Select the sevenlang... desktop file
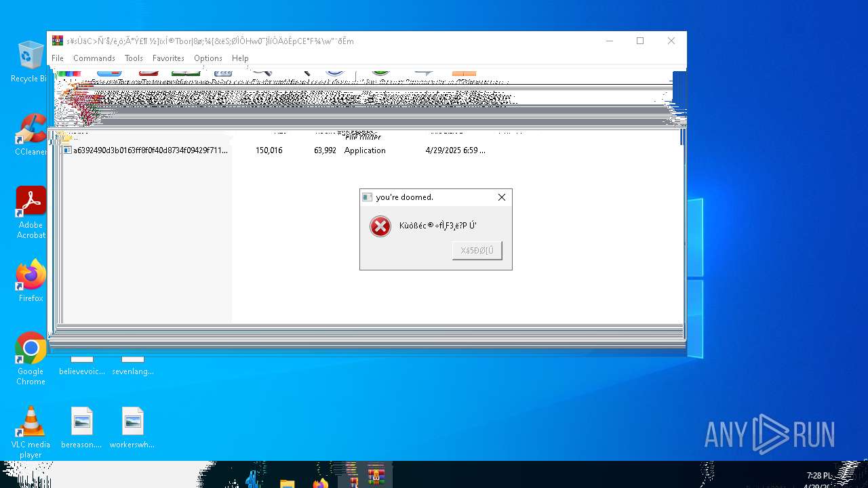Image resolution: width=868 pixels, height=488 pixels. tap(133, 366)
